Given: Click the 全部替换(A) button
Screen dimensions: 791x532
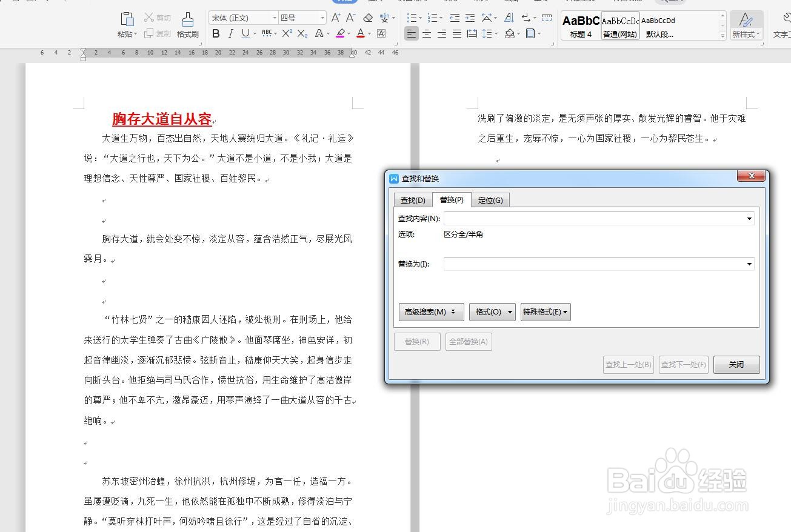Looking at the screenshot, I should [x=469, y=342].
